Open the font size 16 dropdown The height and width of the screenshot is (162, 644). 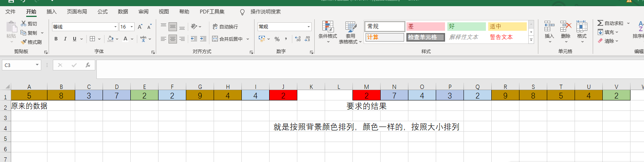click(x=131, y=27)
